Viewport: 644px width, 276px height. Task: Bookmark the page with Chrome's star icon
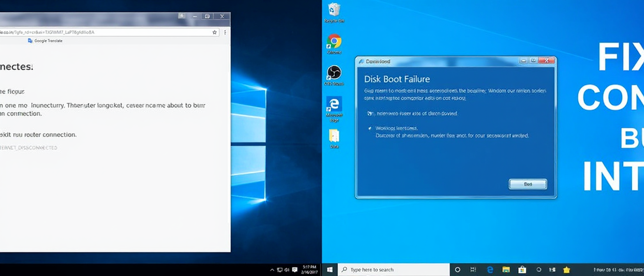click(214, 32)
